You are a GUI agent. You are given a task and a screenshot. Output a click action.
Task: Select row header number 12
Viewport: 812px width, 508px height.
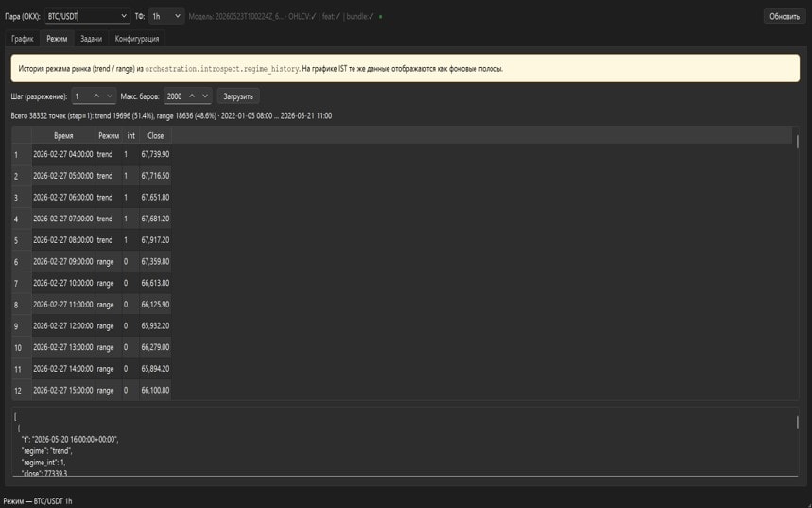click(22, 391)
